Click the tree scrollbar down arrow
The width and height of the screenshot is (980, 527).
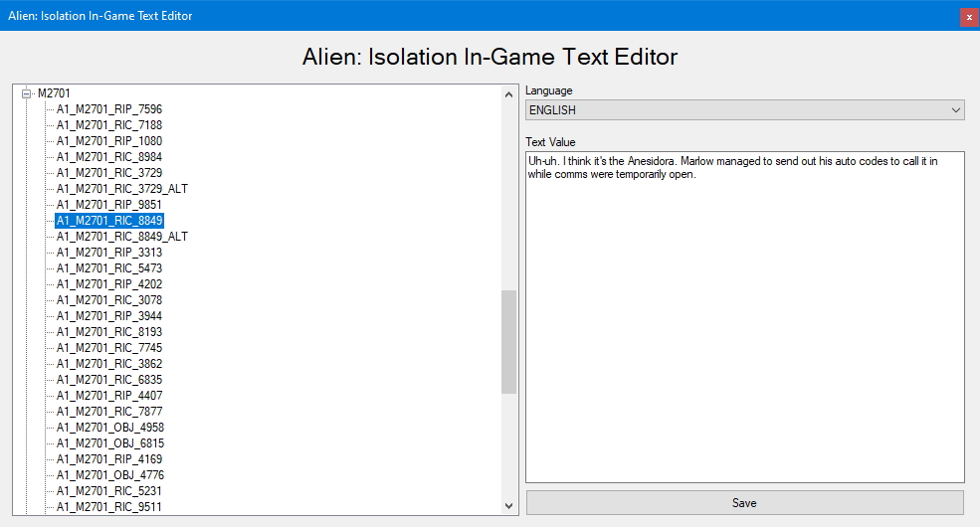(x=508, y=506)
